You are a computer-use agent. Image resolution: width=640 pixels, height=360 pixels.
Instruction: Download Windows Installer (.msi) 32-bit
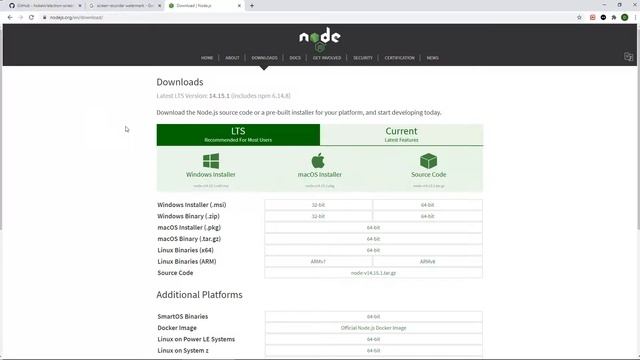[x=318, y=205]
